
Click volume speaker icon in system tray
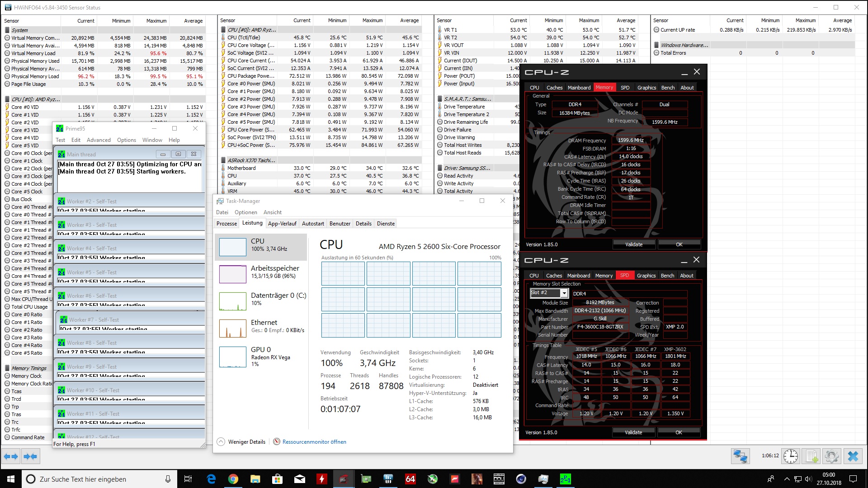(808, 479)
